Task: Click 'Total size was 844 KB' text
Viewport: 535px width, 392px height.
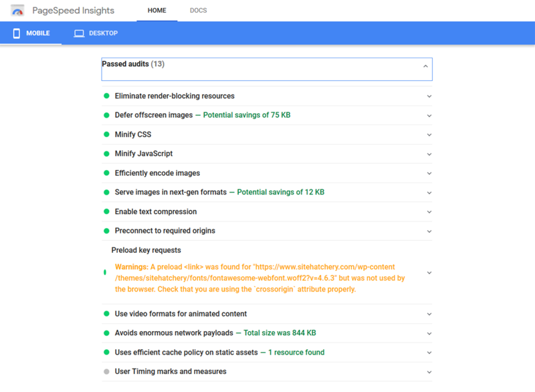Action: (280, 333)
